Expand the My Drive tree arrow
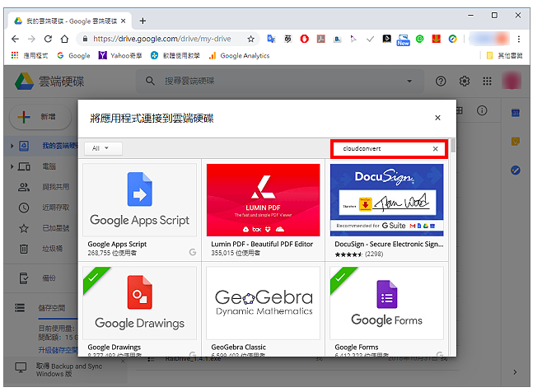This screenshot has height=392, width=542. pos(12,146)
